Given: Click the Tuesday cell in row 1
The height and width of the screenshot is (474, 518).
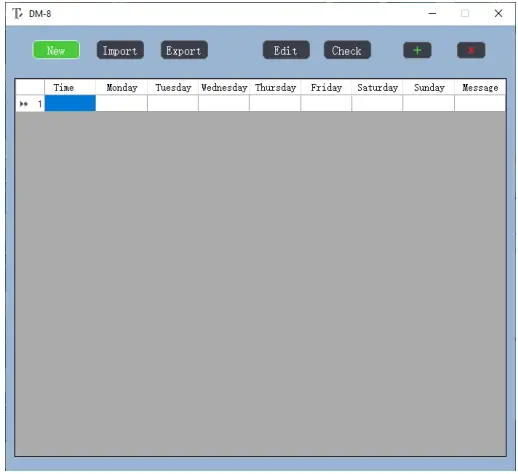Looking at the screenshot, I should point(173,103).
